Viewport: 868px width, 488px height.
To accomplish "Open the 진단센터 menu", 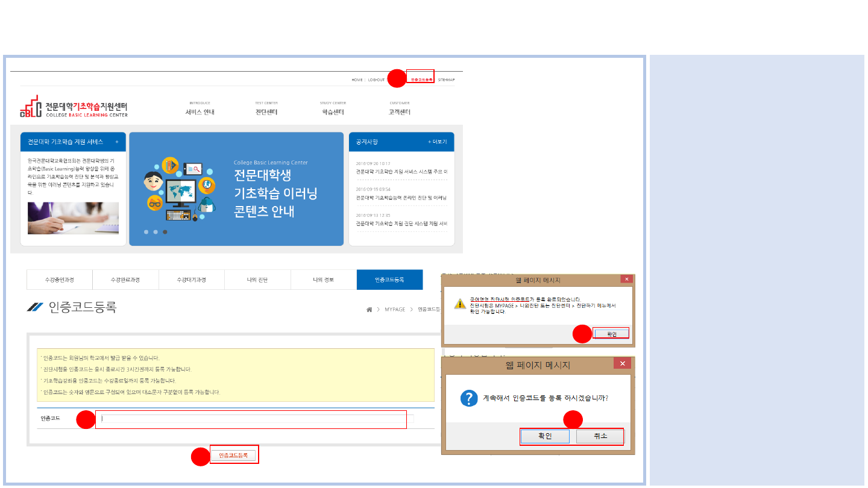I will [x=266, y=112].
